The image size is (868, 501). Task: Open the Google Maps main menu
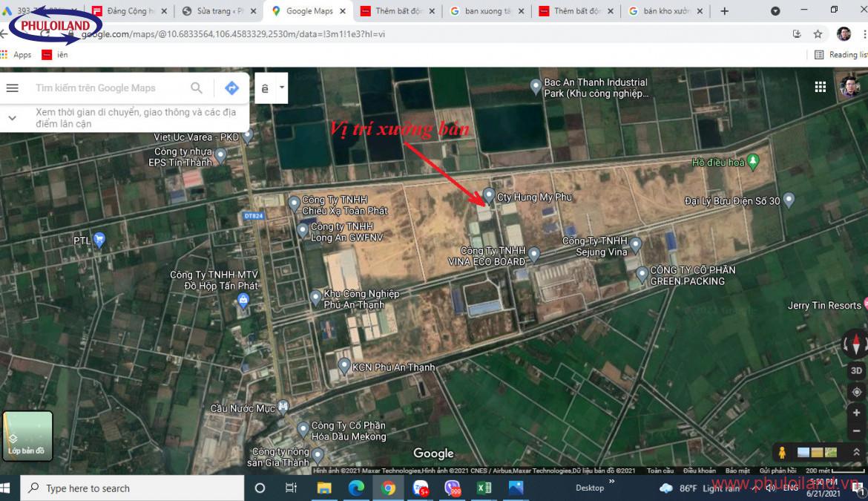point(12,88)
